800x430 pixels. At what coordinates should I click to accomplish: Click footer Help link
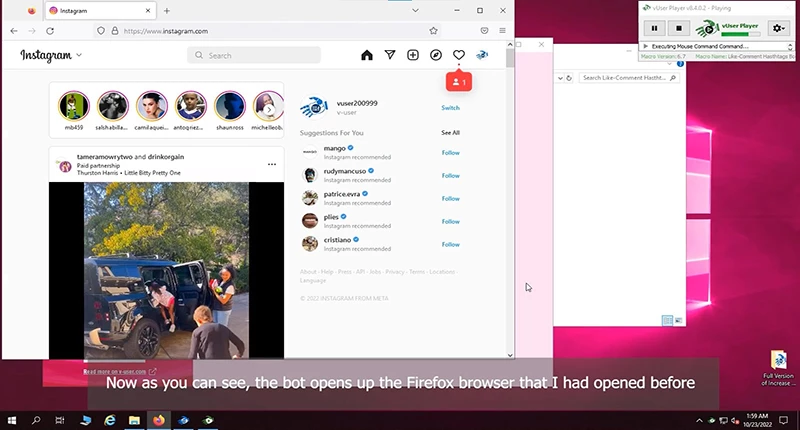(x=327, y=272)
